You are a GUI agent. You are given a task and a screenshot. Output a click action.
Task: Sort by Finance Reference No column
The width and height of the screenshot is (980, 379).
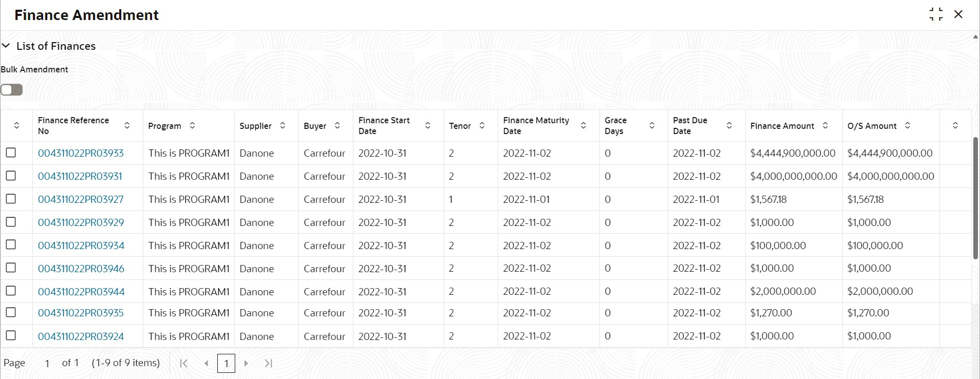pyautogui.click(x=127, y=125)
